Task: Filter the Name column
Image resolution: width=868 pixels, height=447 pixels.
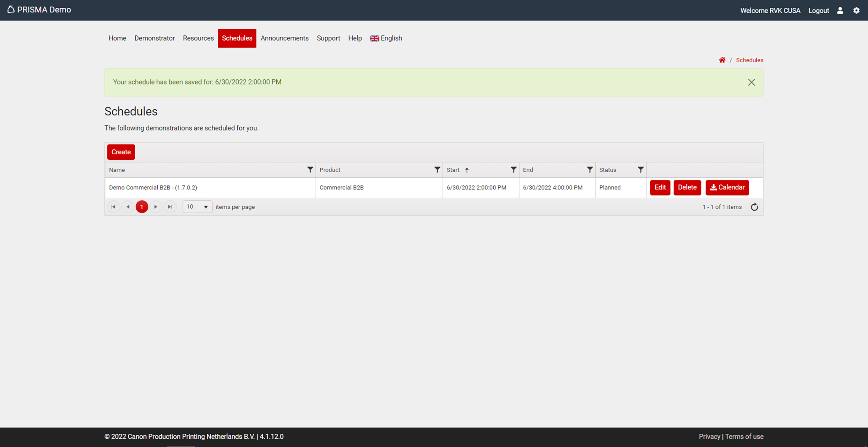Action: pyautogui.click(x=310, y=170)
